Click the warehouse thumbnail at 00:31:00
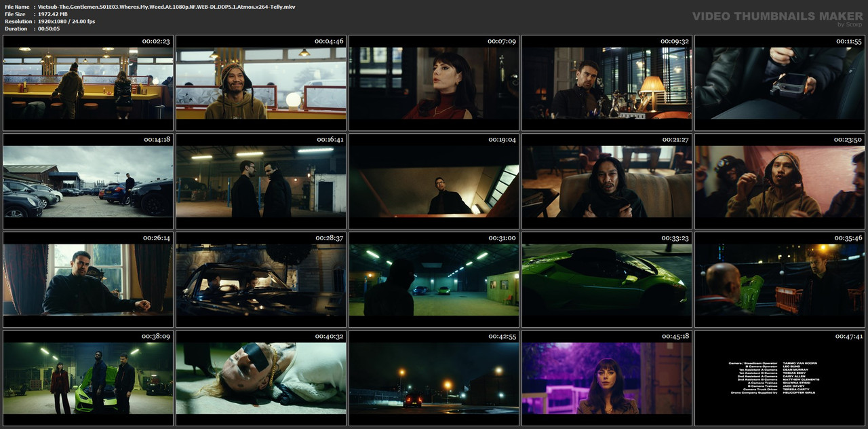This screenshot has height=429, width=868. click(x=434, y=280)
